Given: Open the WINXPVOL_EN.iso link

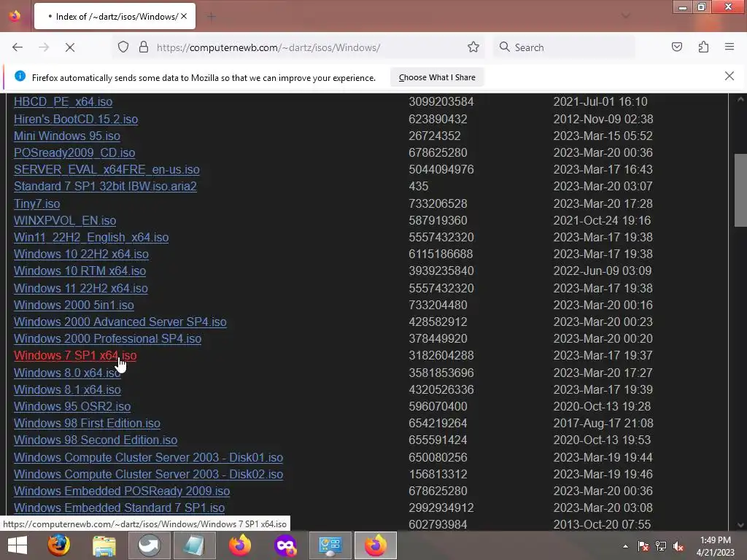Looking at the screenshot, I should point(65,220).
